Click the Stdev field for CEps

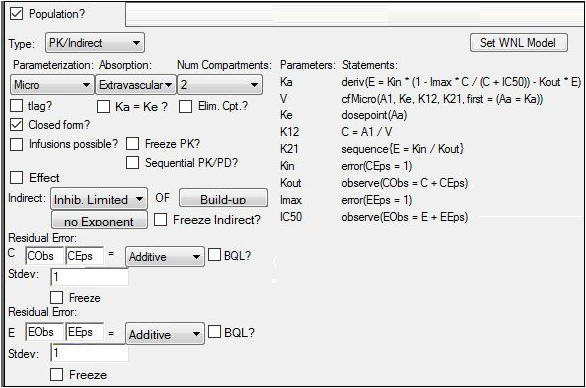coord(89,277)
